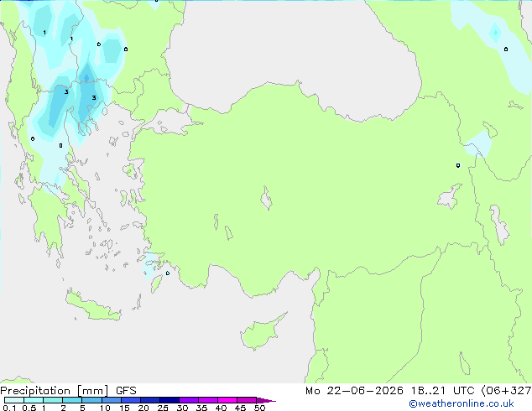The image size is (532, 411).
Task: Pick the 20–25 mm legend swatch
Action: [x=150, y=400]
